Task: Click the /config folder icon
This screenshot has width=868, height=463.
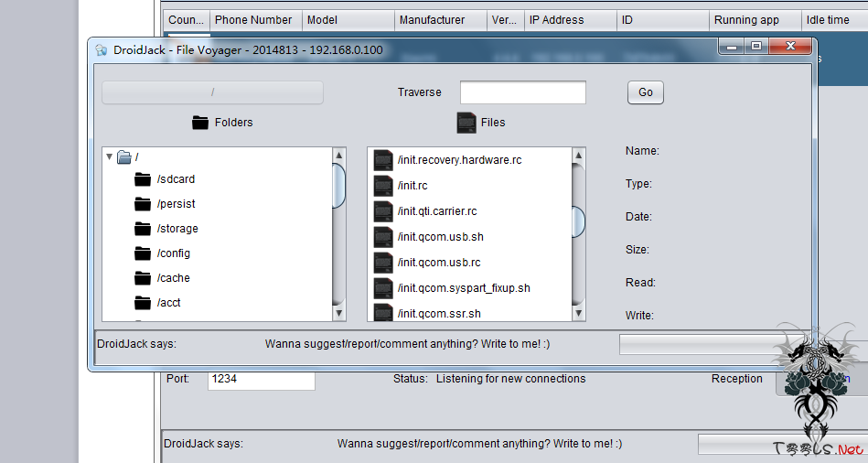Action: click(x=143, y=253)
